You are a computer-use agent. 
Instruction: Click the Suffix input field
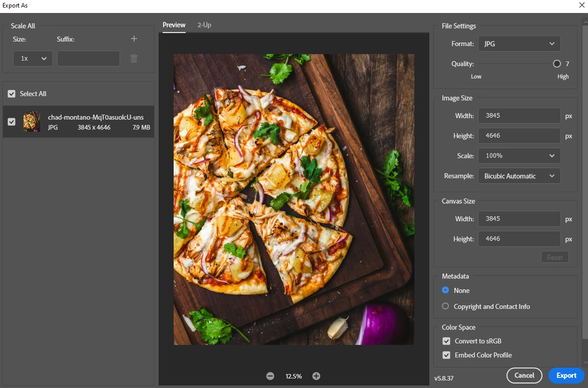click(88, 59)
